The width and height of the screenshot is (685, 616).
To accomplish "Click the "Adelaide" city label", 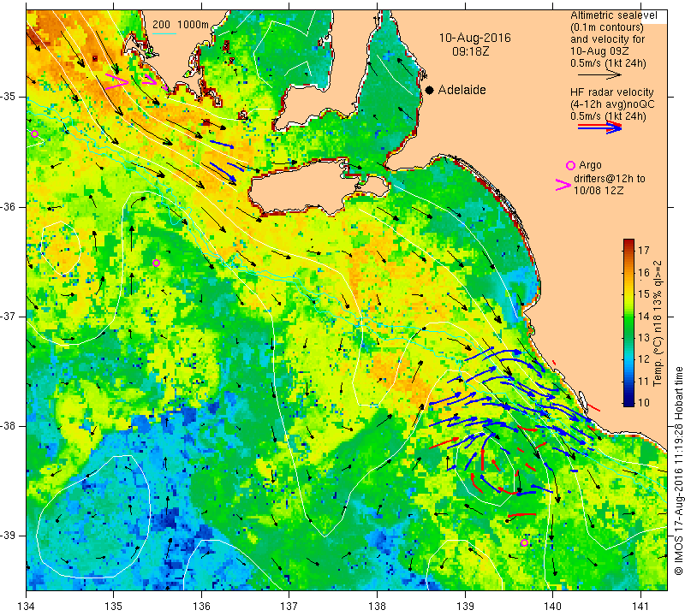I will (x=462, y=90).
